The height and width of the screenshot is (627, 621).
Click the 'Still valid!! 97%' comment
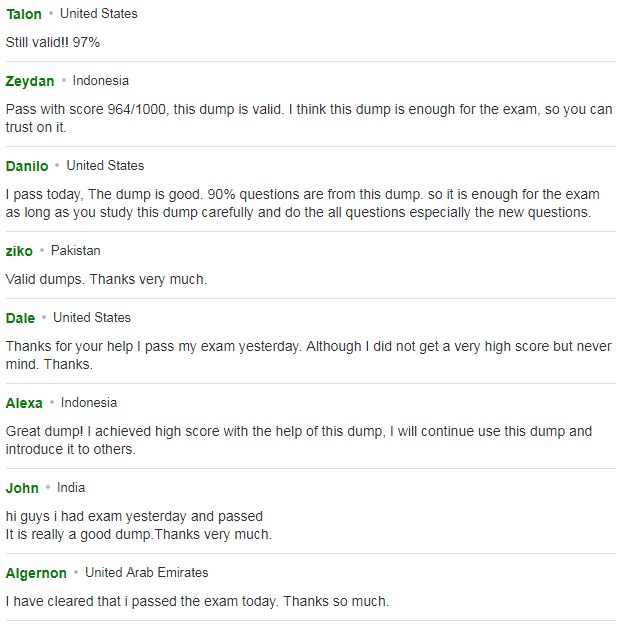pos(53,42)
